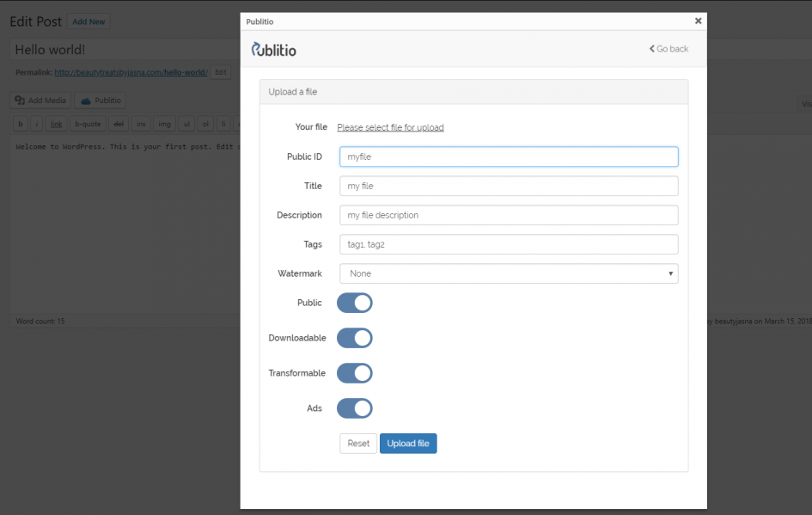The height and width of the screenshot is (515, 812).
Task: Apply italic with the i toolbar button
Action: tap(36, 124)
